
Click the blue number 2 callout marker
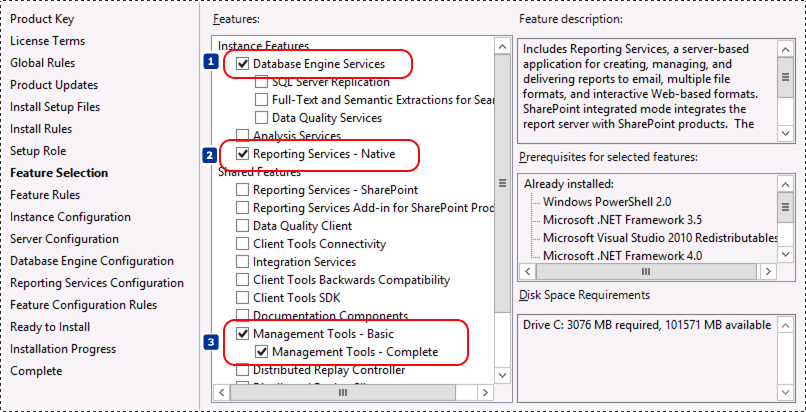click(210, 155)
